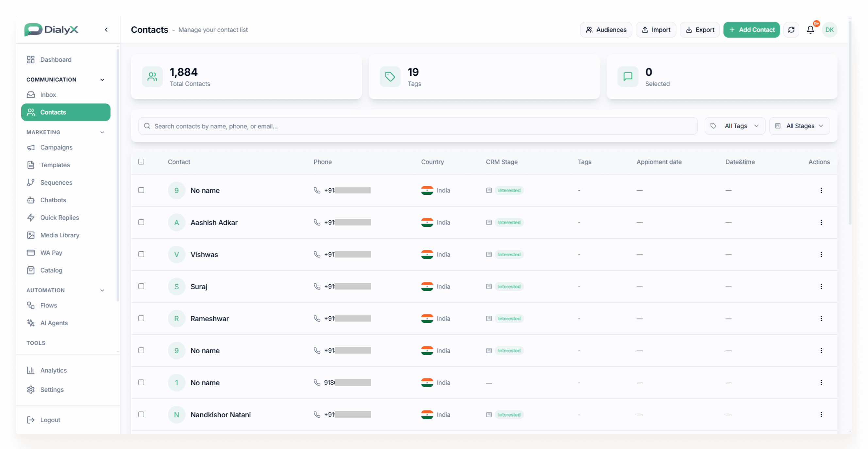Check the box for Aashish Adkar

coord(141,222)
